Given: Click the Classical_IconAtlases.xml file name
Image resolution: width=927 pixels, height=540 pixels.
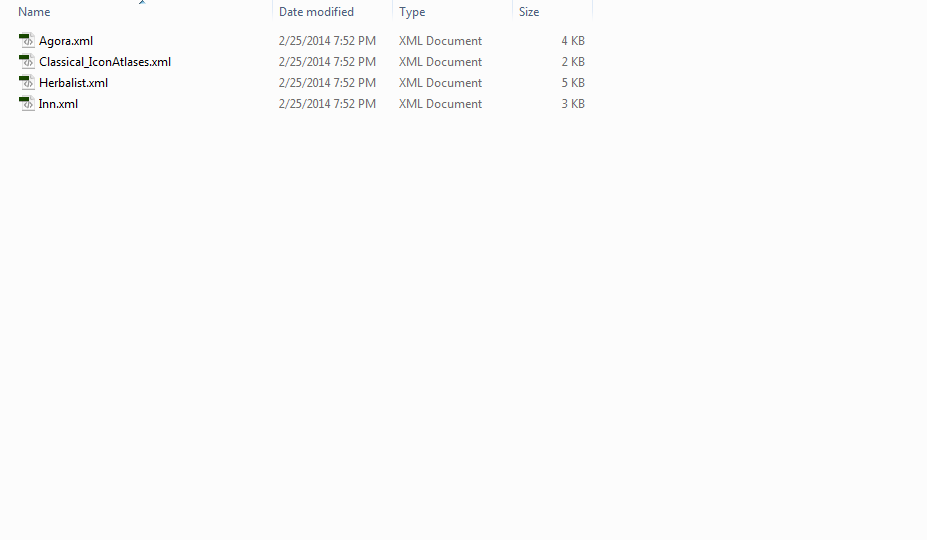Looking at the screenshot, I should [x=105, y=62].
